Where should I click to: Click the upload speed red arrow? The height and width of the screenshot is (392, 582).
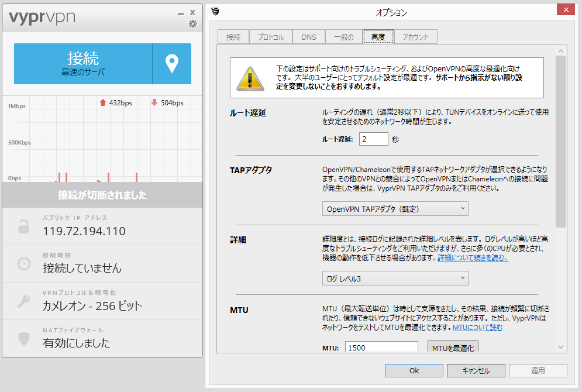(103, 102)
